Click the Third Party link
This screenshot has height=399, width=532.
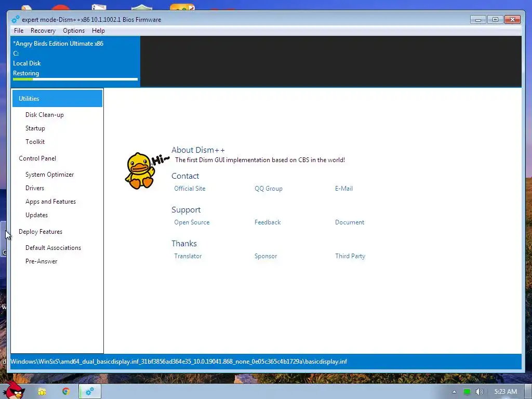click(x=350, y=256)
